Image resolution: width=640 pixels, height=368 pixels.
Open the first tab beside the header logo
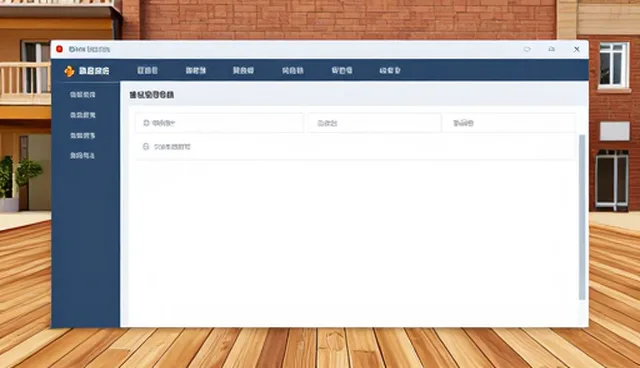pos(147,71)
